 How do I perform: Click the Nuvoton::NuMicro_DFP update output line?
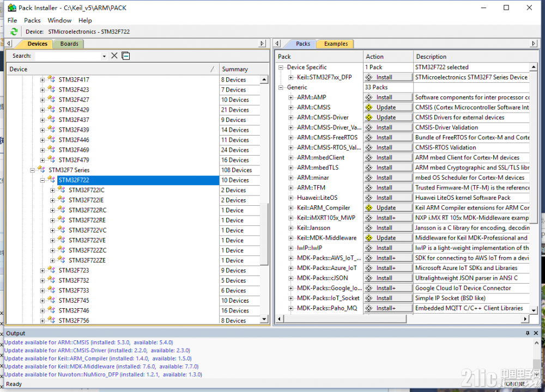103,375
